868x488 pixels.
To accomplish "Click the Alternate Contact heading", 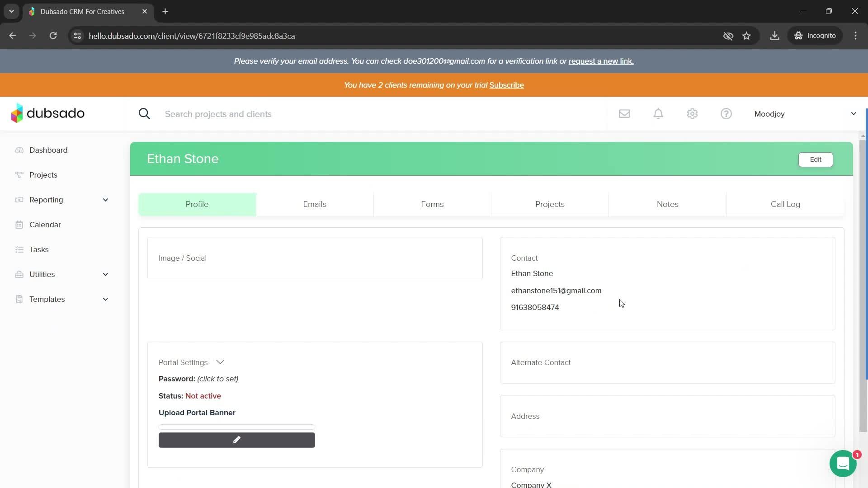I will tap(541, 362).
